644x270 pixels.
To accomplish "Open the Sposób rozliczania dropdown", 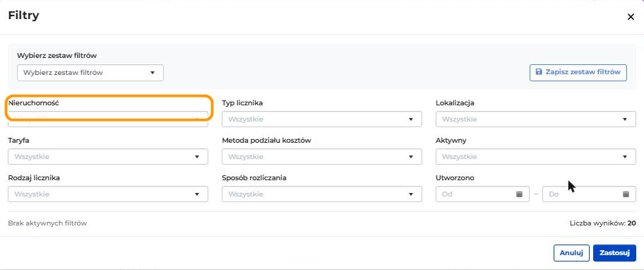I will pyautogui.click(x=321, y=194).
